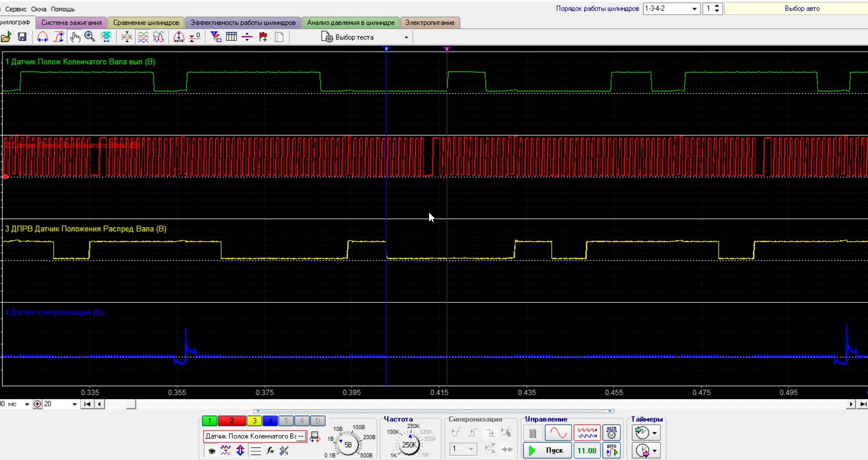Switch to Система зажигания tab
The width and height of the screenshot is (868, 460).
pos(72,23)
